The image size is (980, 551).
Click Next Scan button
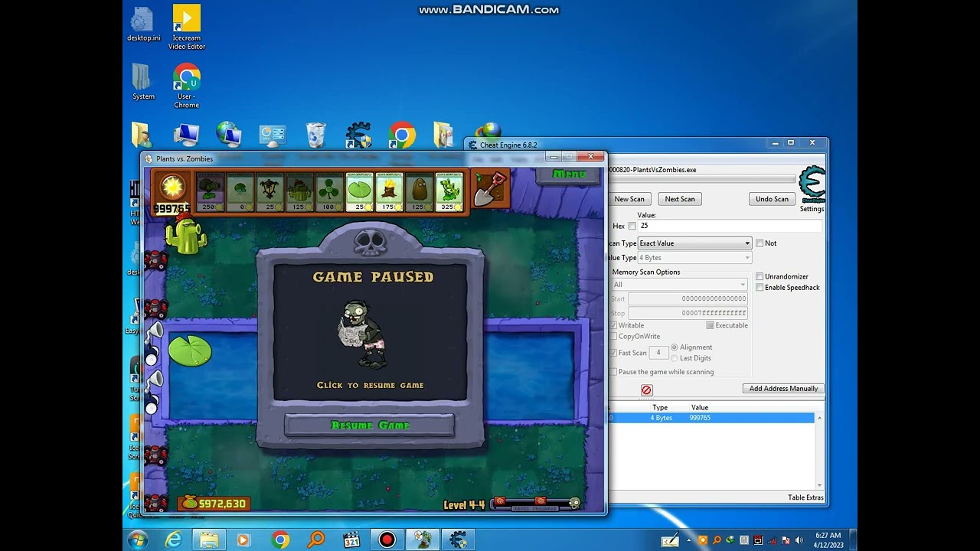pos(680,199)
